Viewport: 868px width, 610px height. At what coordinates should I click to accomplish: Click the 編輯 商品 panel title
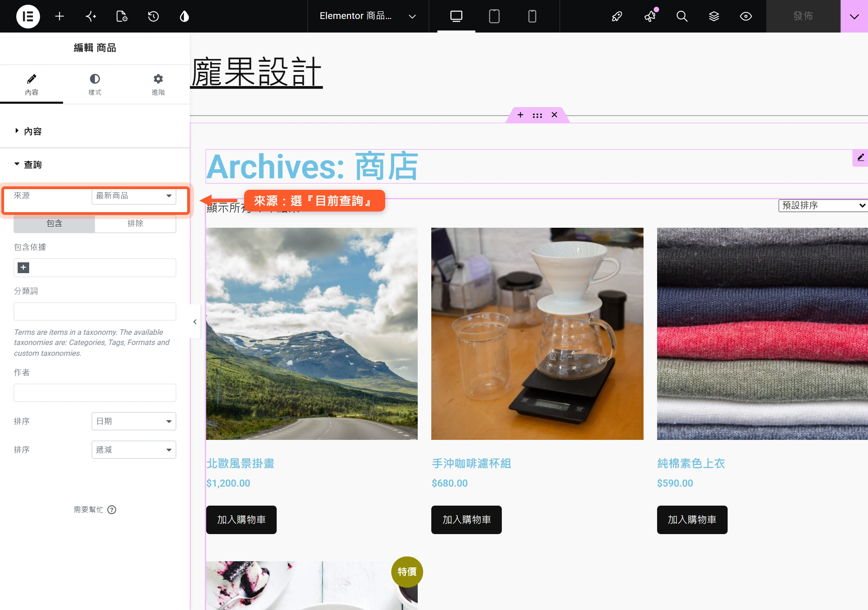pos(95,48)
